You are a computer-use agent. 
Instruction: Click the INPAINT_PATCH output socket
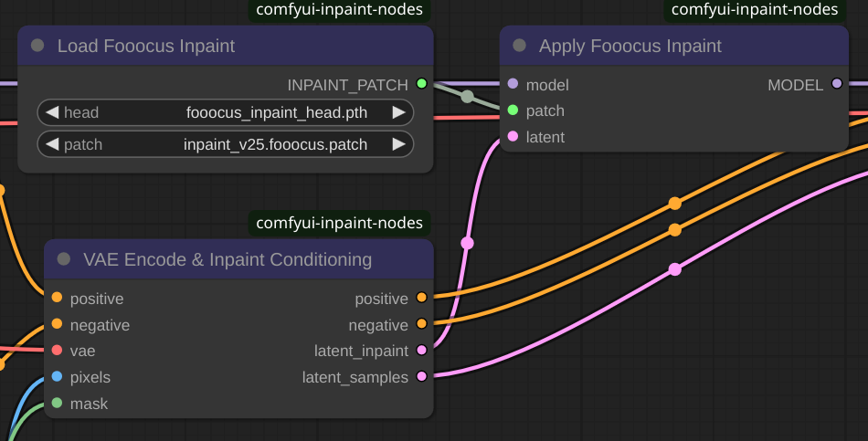tap(422, 84)
